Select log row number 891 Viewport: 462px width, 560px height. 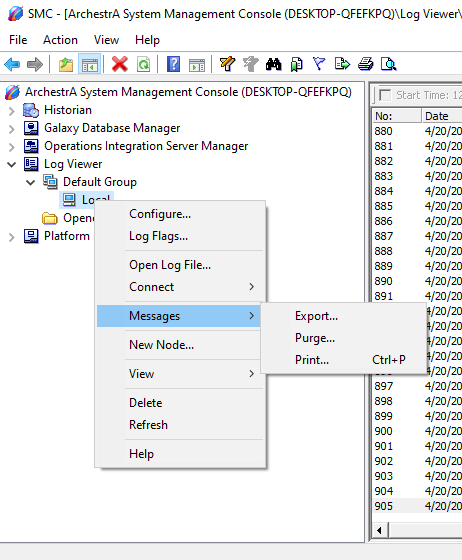coord(417,296)
